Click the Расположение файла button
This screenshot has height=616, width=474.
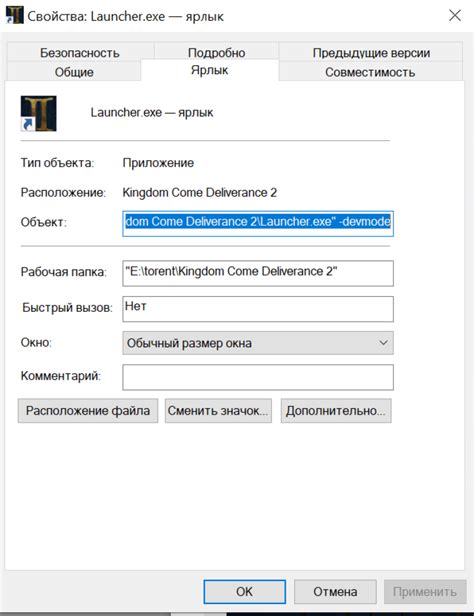(88, 411)
